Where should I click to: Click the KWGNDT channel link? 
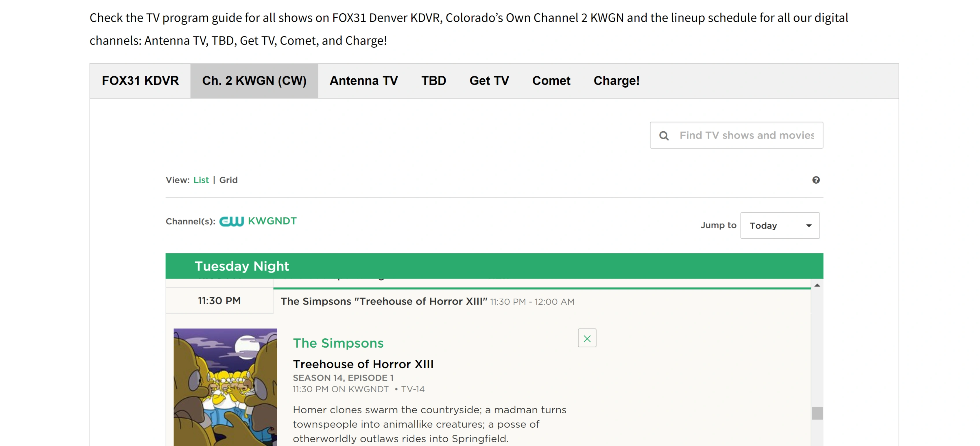click(x=272, y=221)
